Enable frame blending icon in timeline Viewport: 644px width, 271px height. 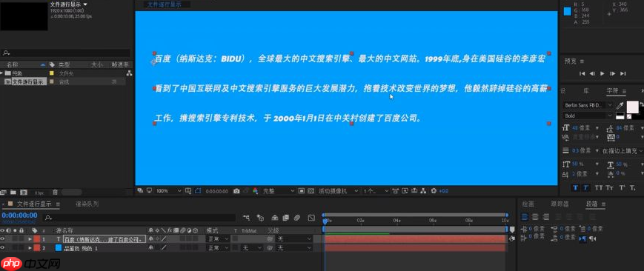pos(286,217)
